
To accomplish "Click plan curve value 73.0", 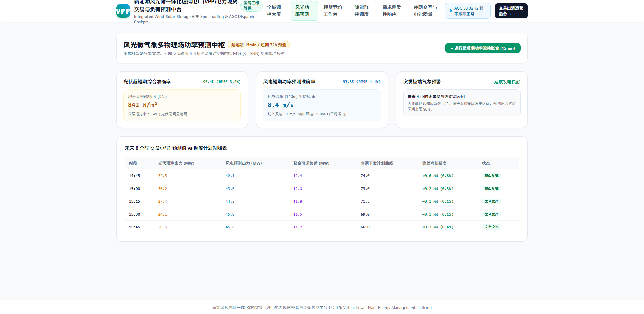I will [365, 189].
